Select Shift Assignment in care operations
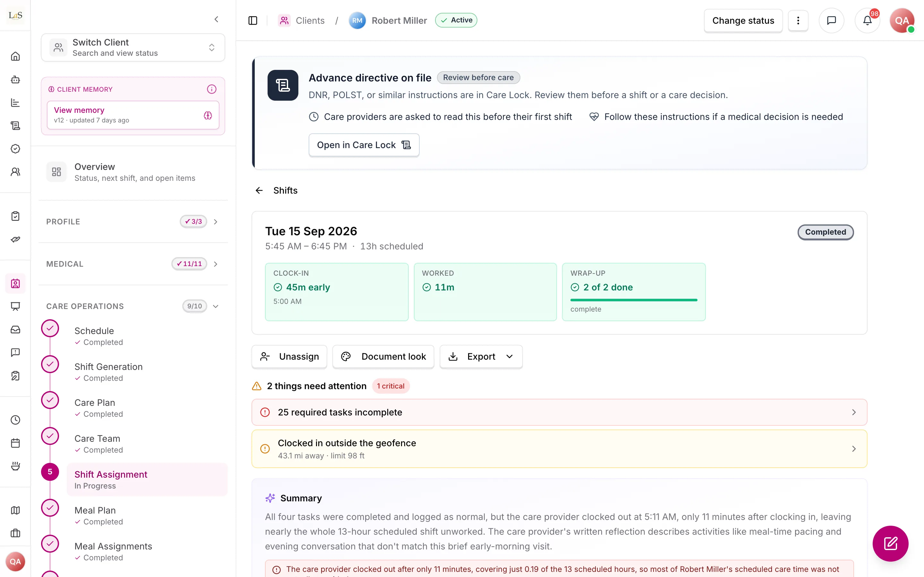The height and width of the screenshot is (577, 924). pos(147,480)
